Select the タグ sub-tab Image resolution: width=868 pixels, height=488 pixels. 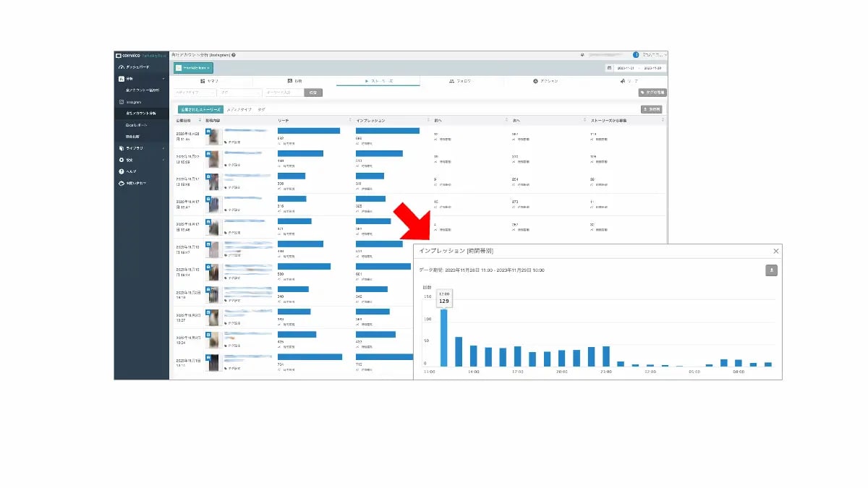(261, 109)
